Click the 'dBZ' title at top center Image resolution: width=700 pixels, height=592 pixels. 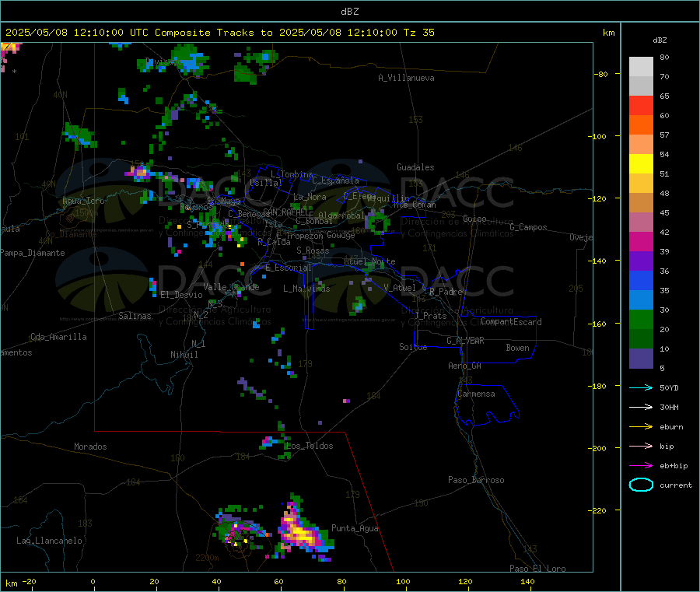(349, 12)
